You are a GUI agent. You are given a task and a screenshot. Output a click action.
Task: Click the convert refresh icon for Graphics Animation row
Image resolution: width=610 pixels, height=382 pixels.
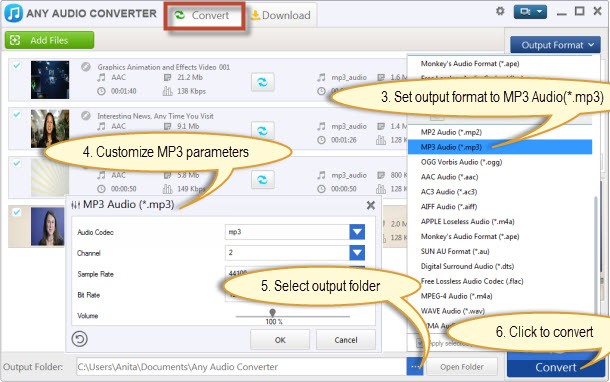pyautogui.click(x=263, y=82)
